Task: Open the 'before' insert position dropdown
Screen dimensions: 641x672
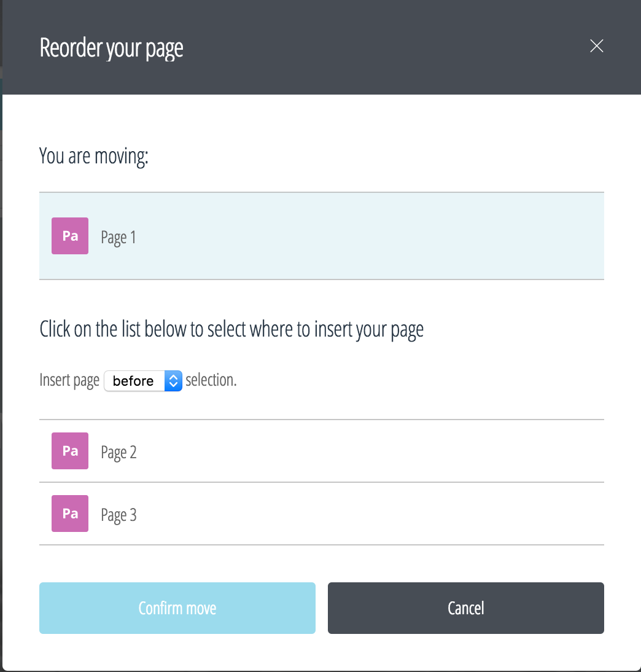Action: click(136, 381)
